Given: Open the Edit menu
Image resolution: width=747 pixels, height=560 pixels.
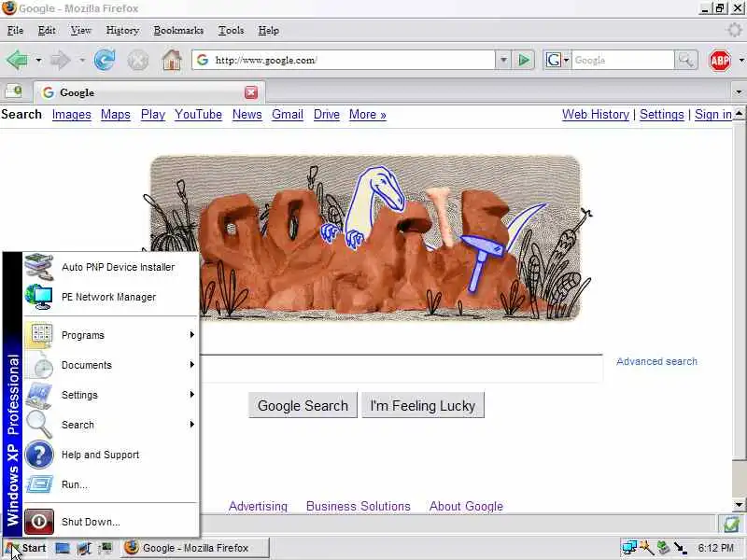Looking at the screenshot, I should pos(46,30).
